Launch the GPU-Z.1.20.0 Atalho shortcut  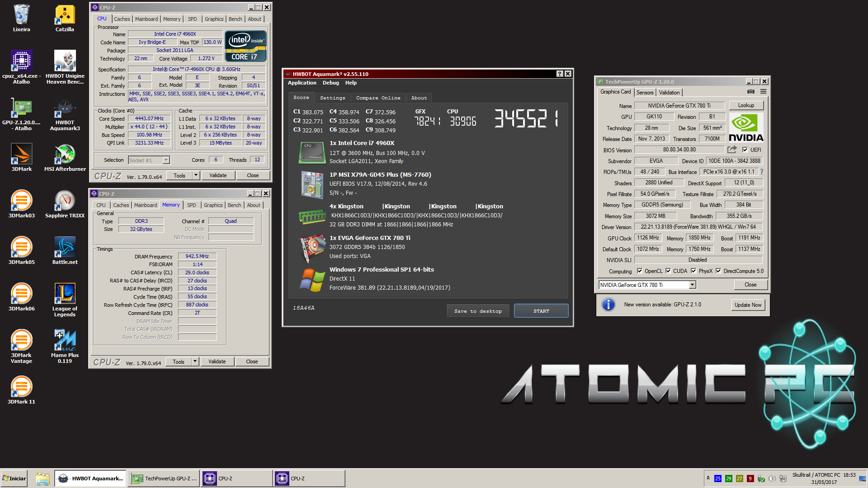tap(21, 114)
